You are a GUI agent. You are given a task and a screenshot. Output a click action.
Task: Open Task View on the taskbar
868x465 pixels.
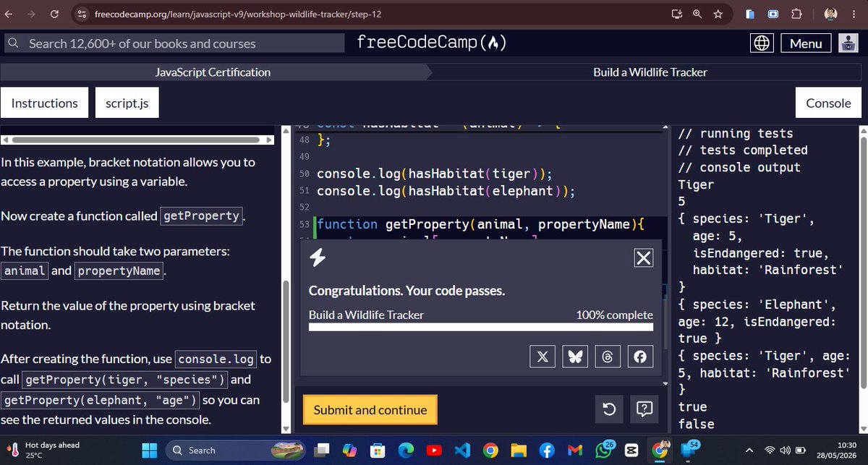(321, 451)
